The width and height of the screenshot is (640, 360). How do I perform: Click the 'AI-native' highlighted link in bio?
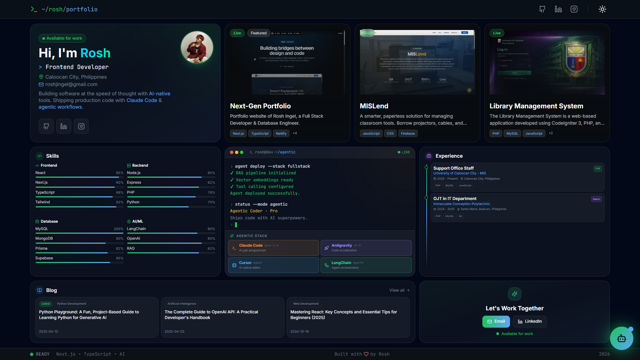(160, 93)
